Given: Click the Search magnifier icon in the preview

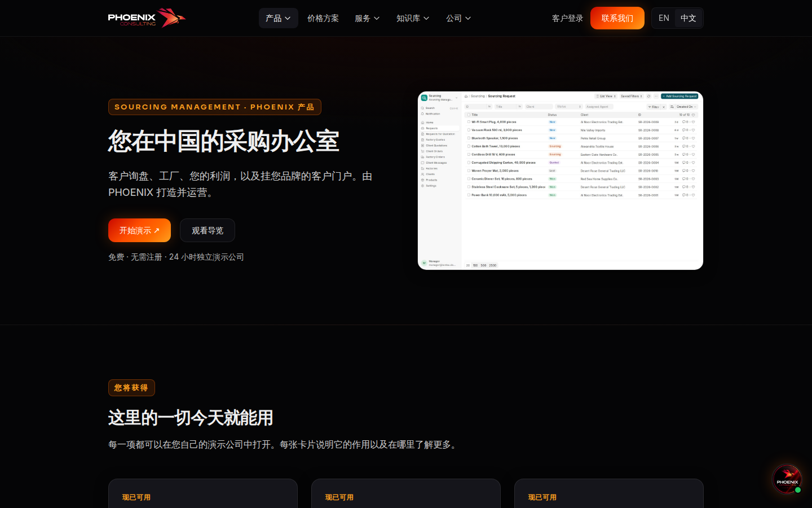Looking at the screenshot, I should click(422, 108).
